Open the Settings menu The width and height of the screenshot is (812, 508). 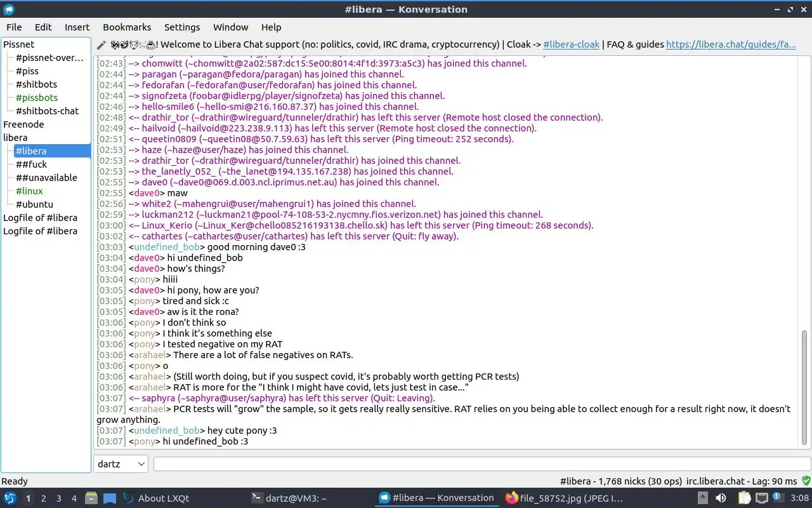pos(182,27)
